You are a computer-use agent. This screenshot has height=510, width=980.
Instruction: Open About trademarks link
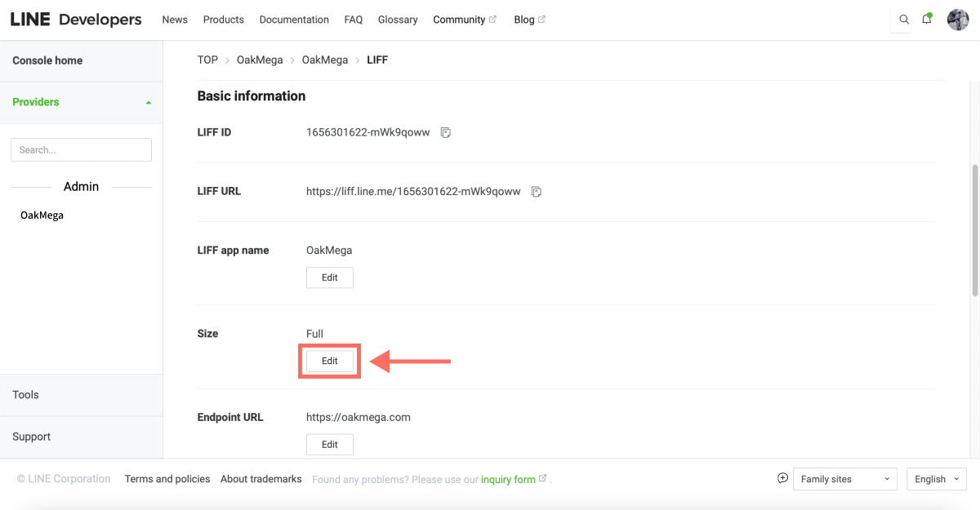click(x=261, y=479)
